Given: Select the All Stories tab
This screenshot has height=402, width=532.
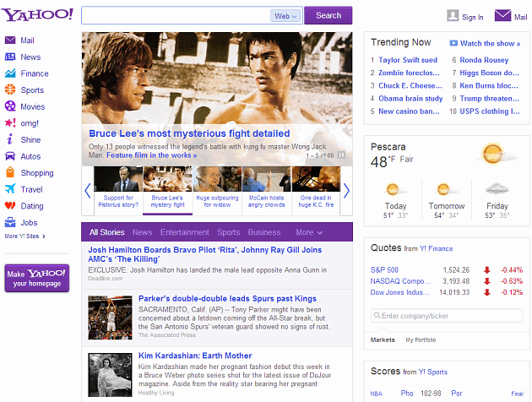Looking at the screenshot, I should coord(107,232).
